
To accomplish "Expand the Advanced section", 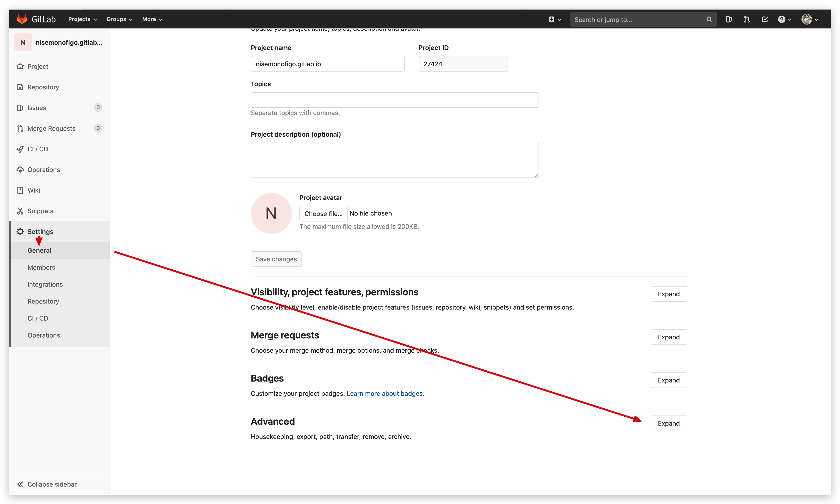I will [x=669, y=424].
